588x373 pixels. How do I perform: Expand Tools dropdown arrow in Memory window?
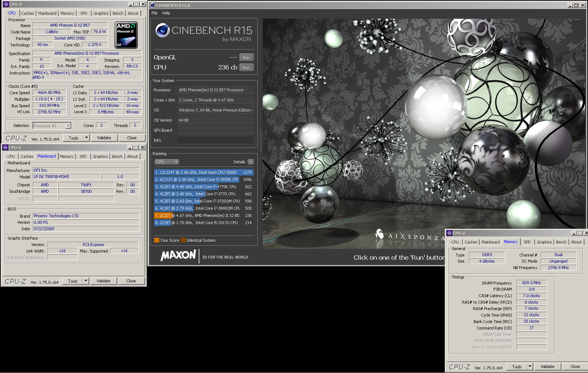pos(530,367)
